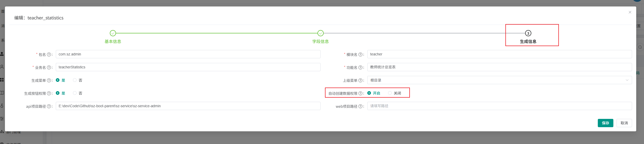Click help icon beside 模块名 label

[x=360, y=55]
